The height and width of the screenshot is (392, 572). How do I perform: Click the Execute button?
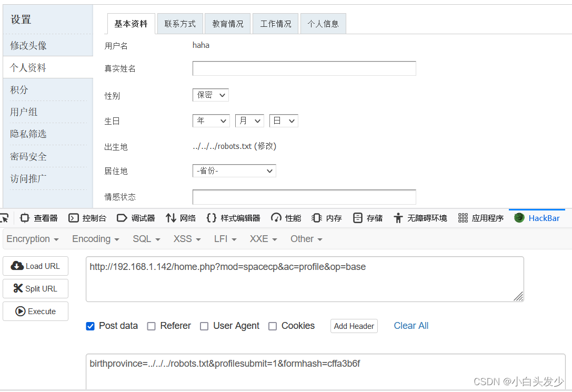point(35,311)
